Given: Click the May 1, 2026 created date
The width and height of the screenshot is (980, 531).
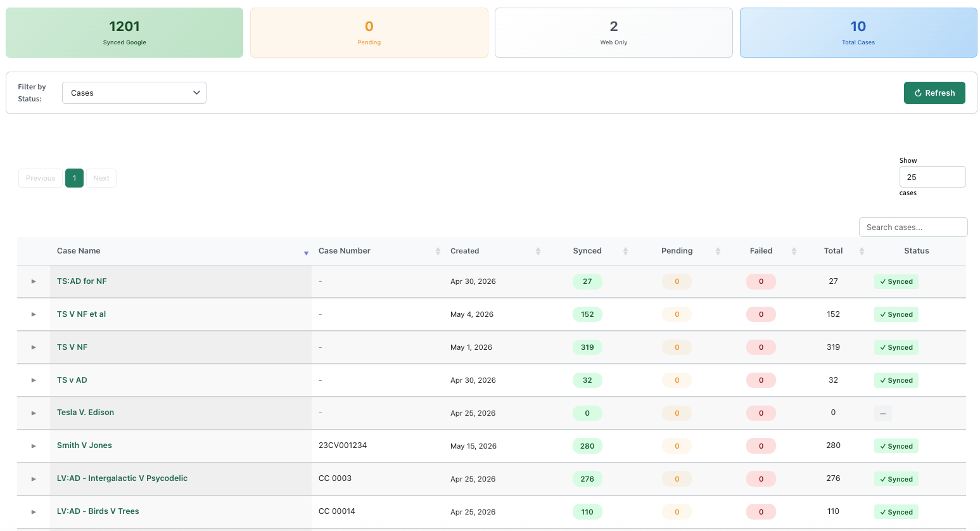Looking at the screenshot, I should (x=471, y=347).
